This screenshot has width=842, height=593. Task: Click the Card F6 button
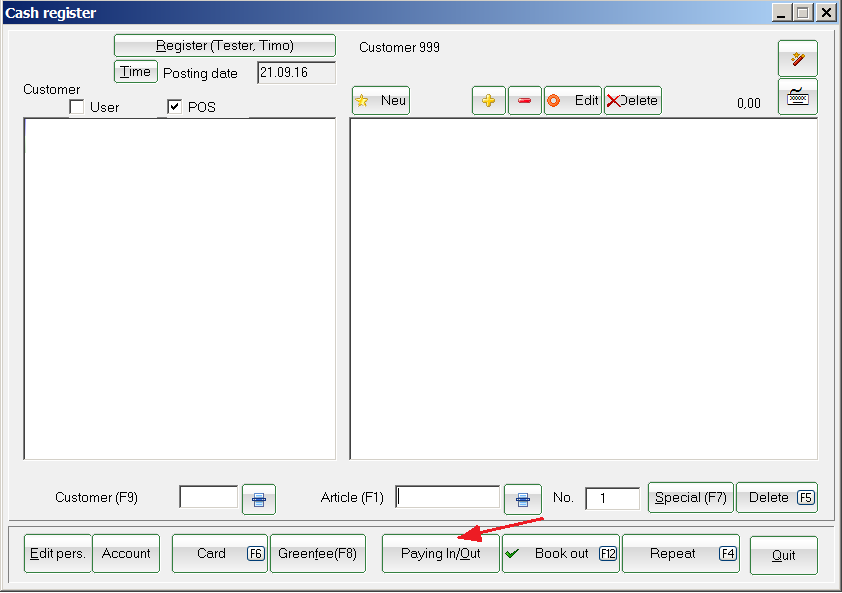[220, 553]
